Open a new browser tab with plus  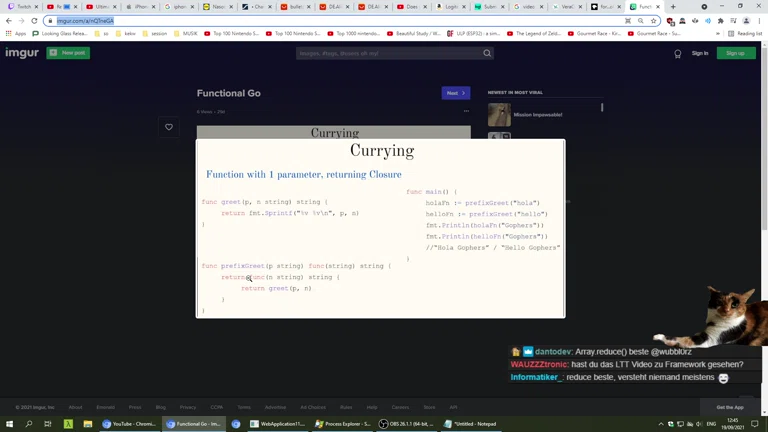coord(673,6)
